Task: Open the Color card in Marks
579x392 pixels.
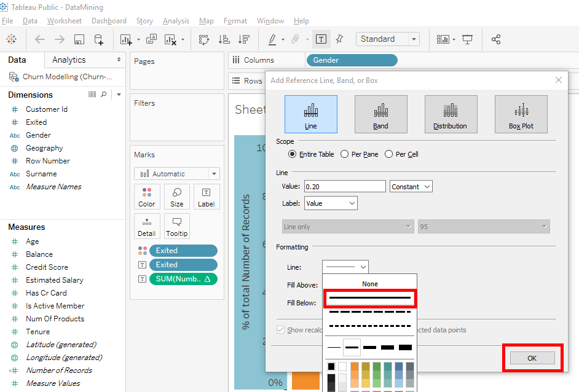Action: (x=147, y=197)
